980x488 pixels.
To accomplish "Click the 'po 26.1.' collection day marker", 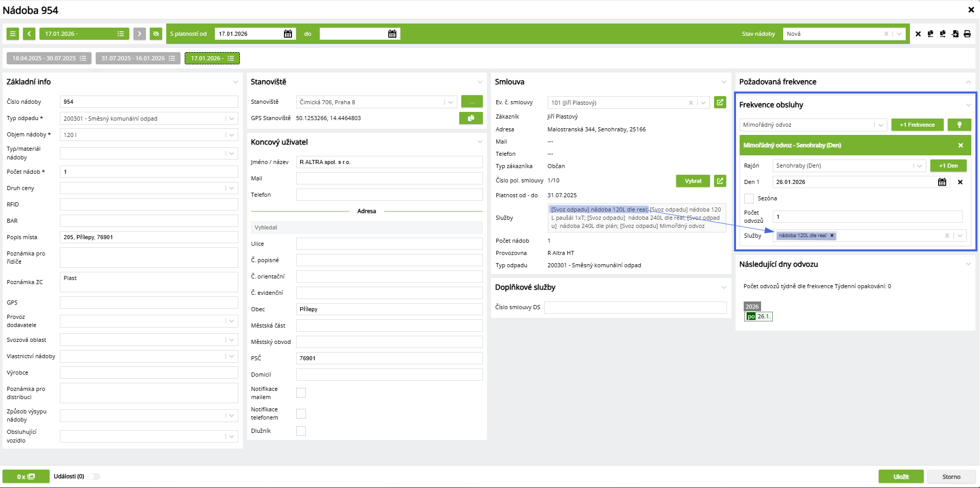I will coord(758,316).
